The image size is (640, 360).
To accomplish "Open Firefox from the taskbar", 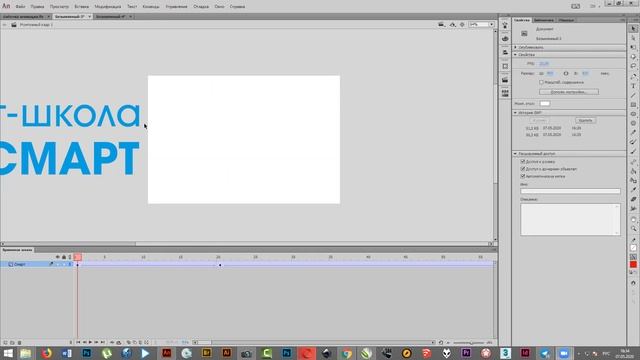I will point(47,353).
